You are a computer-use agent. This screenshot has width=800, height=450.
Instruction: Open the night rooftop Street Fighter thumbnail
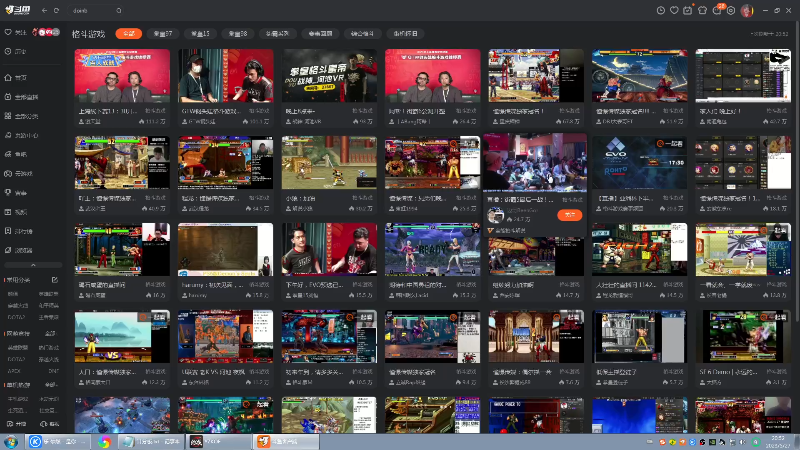coord(639,76)
